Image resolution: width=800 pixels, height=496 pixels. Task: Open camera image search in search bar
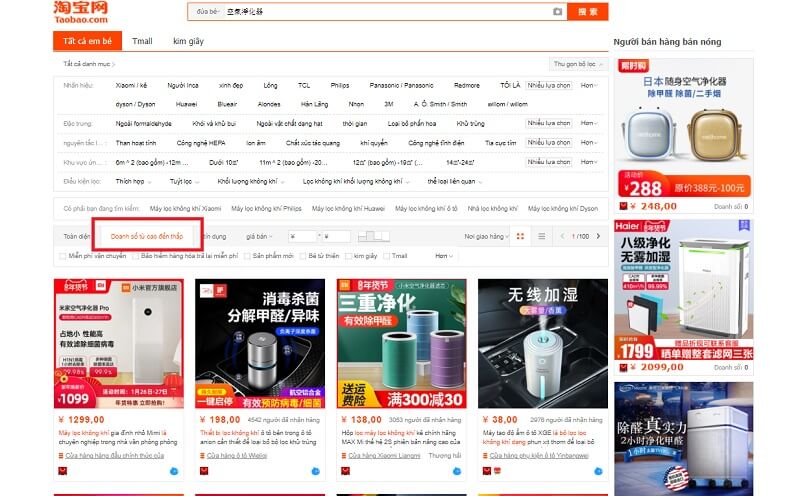(x=557, y=11)
